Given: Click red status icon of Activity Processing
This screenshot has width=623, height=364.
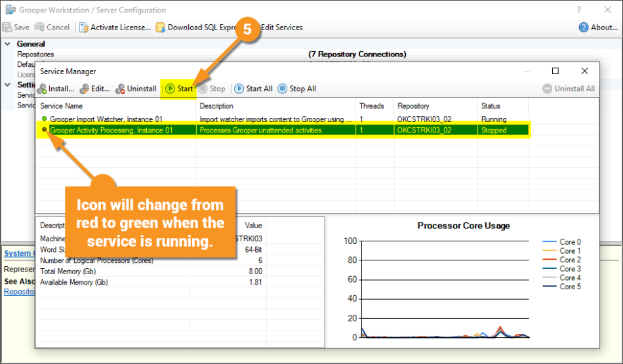Looking at the screenshot, I should (44, 129).
